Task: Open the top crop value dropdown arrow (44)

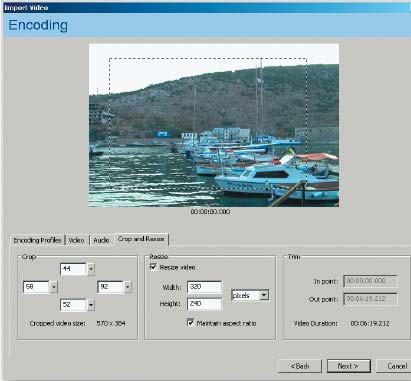Action: tap(91, 269)
